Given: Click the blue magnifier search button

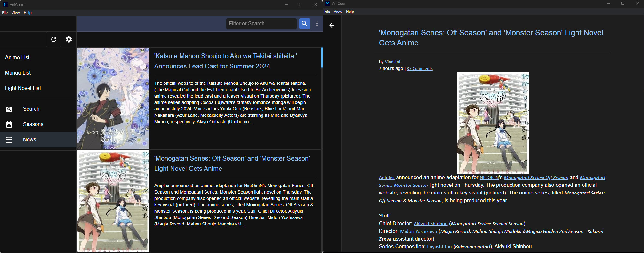Looking at the screenshot, I should [x=304, y=24].
